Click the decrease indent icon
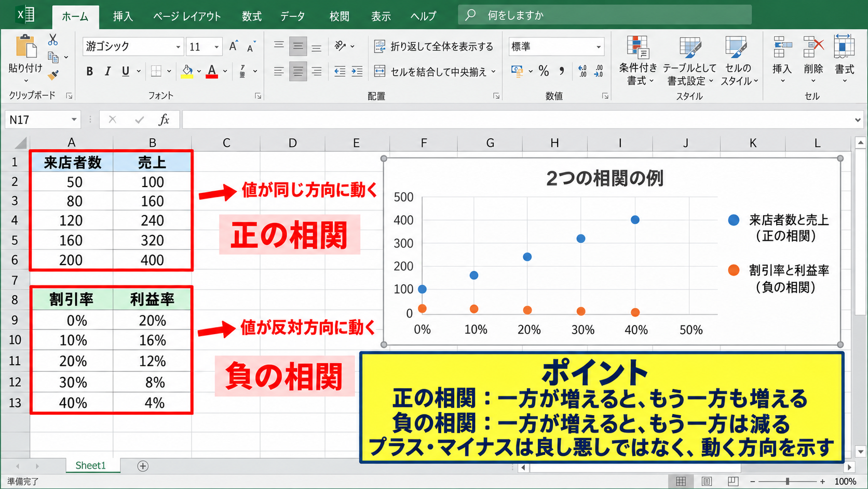This screenshot has height=489, width=868. tap(340, 71)
